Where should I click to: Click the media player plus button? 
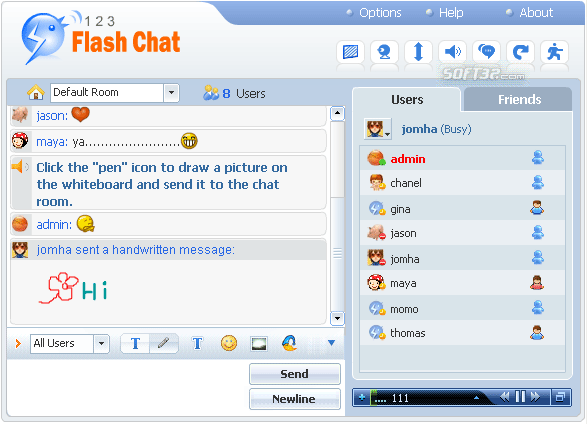pyautogui.click(x=362, y=397)
